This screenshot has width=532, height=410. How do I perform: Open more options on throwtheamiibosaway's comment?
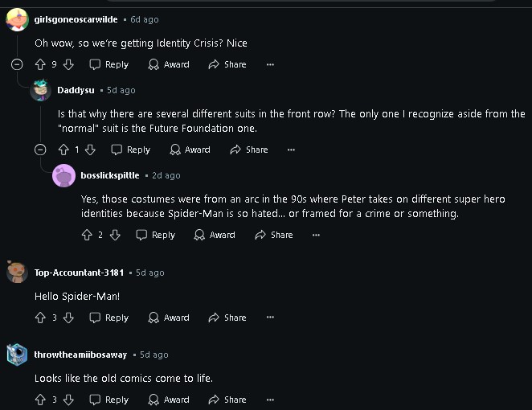pyautogui.click(x=270, y=400)
